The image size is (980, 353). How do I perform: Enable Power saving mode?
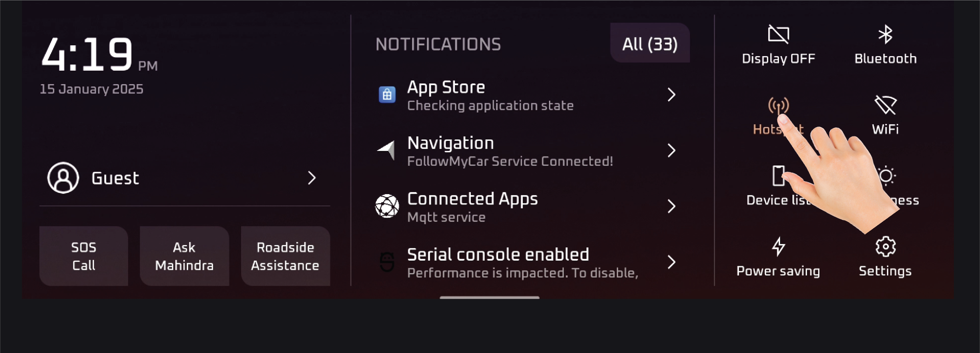pyautogui.click(x=778, y=256)
